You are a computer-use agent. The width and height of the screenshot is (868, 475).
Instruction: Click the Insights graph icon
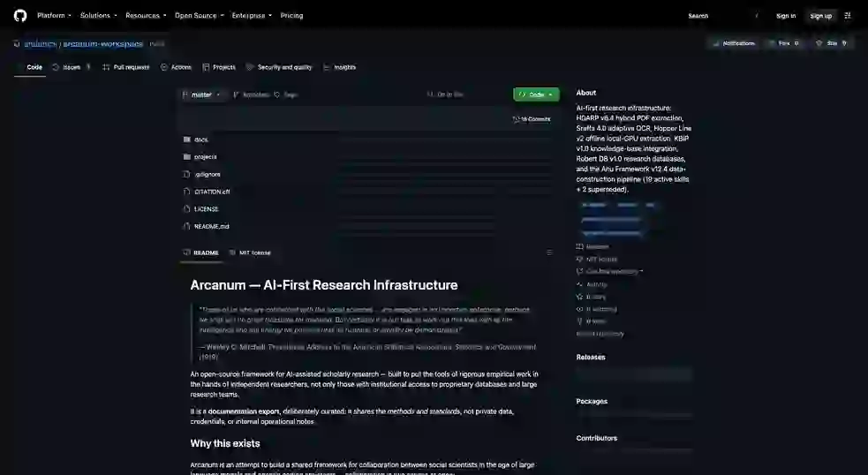(x=327, y=67)
